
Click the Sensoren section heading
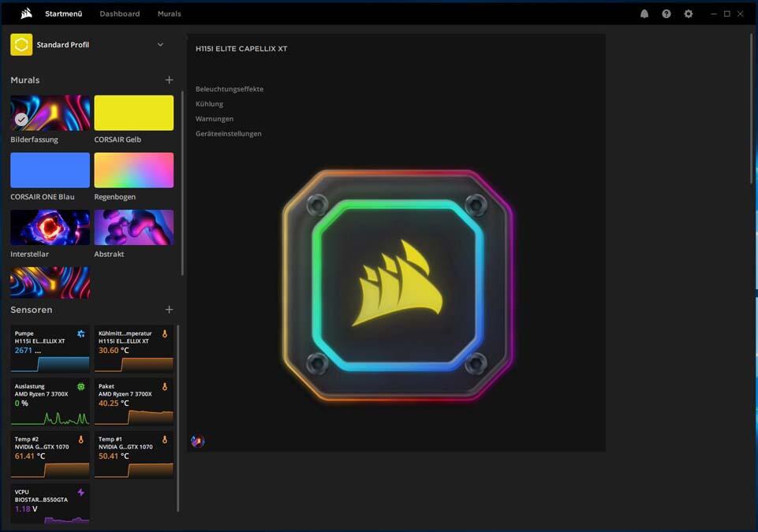(x=32, y=310)
